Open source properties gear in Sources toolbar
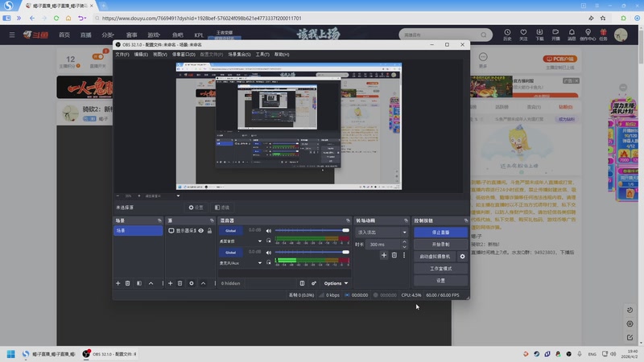The height and width of the screenshot is (362, 644). pyautogui.click(x=192, y=283)
